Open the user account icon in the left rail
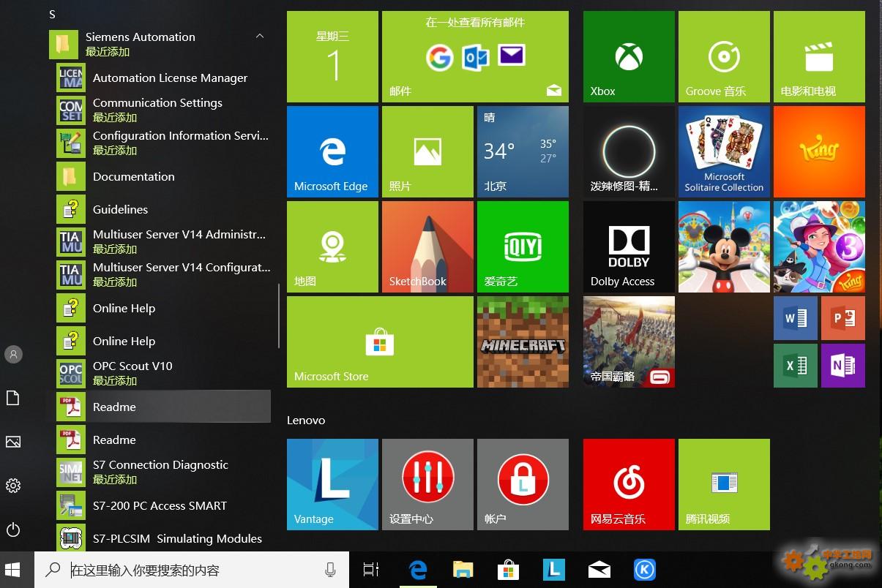Viewport: 882px width, 588px height. pos(13,355)
